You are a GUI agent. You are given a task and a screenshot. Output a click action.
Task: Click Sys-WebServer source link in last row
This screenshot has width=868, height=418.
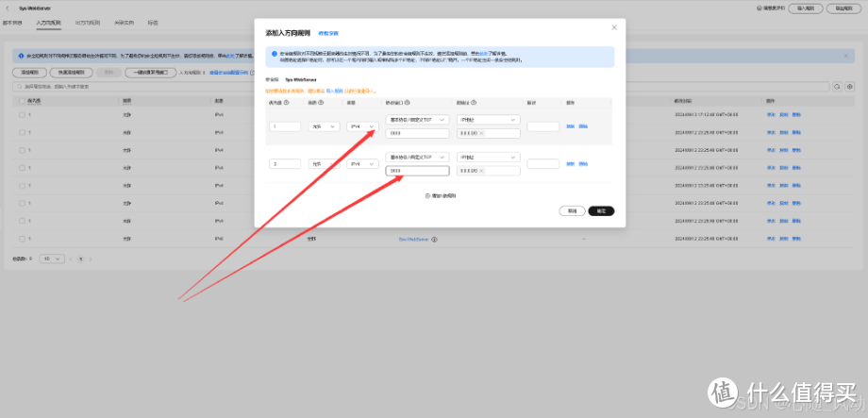(x=413, y=240)
